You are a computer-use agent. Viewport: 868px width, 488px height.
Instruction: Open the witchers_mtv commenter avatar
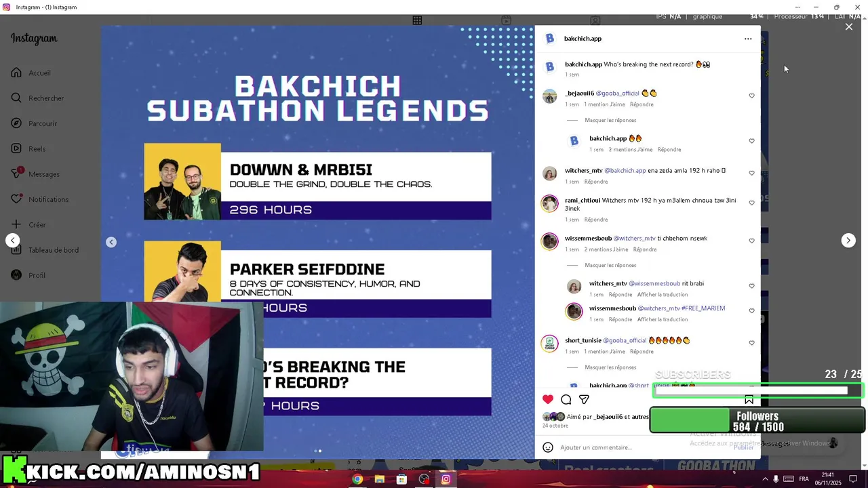[550, 174]
